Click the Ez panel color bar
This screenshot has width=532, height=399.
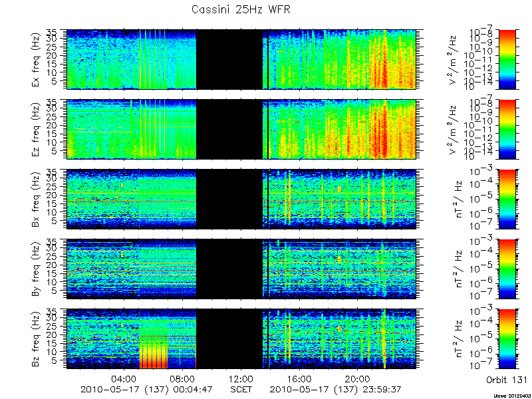pos(507,129)
